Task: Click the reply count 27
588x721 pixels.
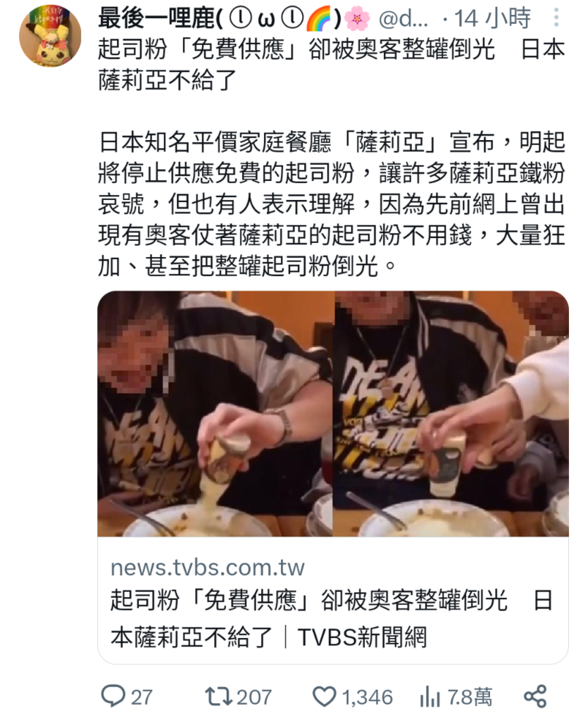Action: (x=142, y=697)
